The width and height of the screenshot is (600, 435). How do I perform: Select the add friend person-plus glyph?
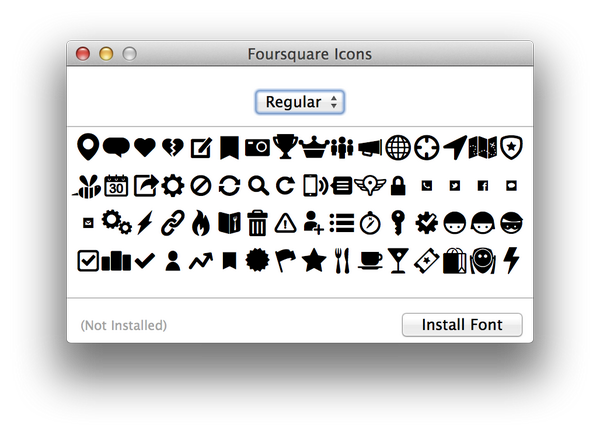click(x=314, y=222)
